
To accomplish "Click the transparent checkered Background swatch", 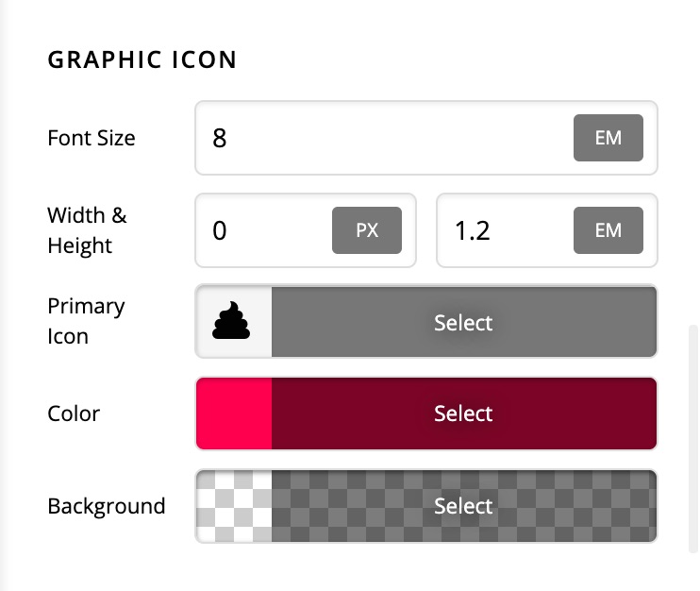I will coord(234,506).
